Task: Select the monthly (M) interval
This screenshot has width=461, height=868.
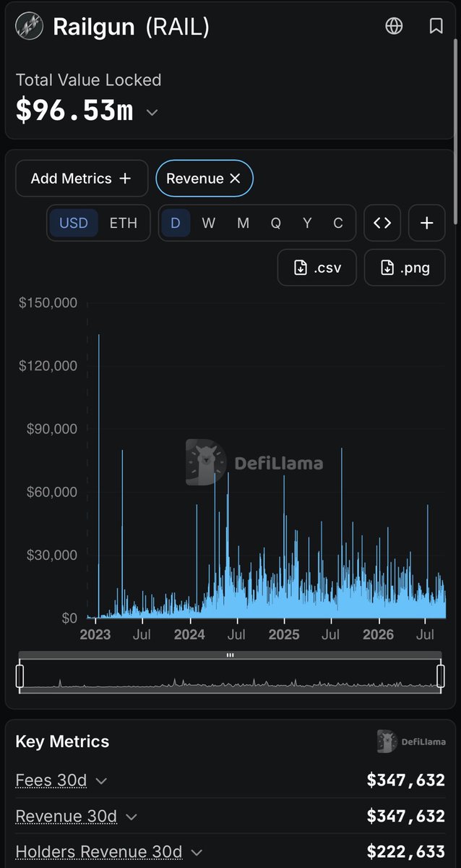Action: tap(243, 223)
